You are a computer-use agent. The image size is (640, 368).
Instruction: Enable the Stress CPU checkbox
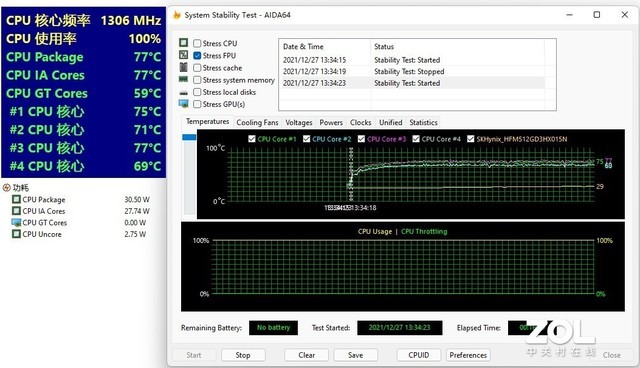(x=197, y=43)
